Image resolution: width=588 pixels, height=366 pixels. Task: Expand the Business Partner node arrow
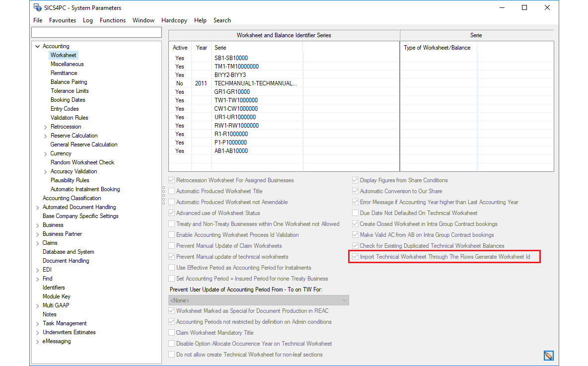[x=37, y=234]
